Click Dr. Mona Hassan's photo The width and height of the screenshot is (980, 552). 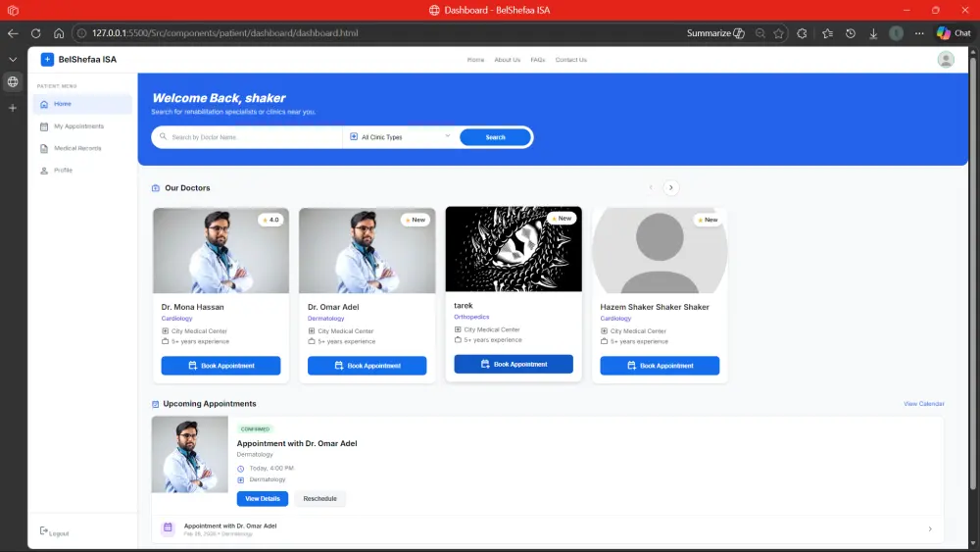click(220, 251)
